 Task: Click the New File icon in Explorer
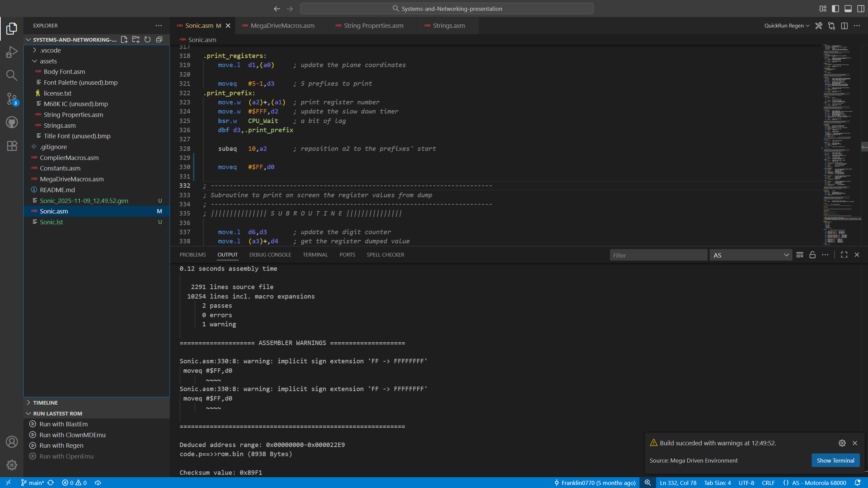click(124, 40)
